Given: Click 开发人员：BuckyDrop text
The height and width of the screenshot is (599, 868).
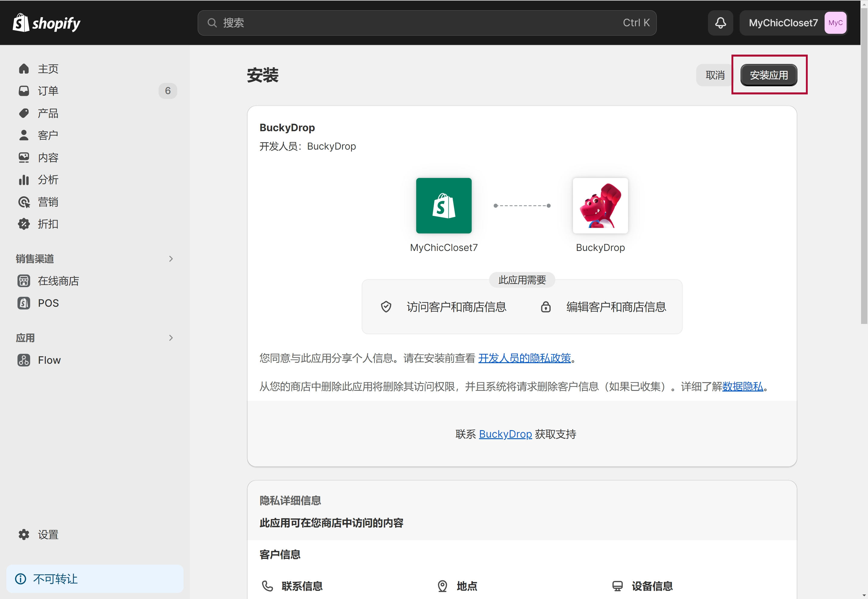Looking at the screenshot, I should click(x=307, y=146).
